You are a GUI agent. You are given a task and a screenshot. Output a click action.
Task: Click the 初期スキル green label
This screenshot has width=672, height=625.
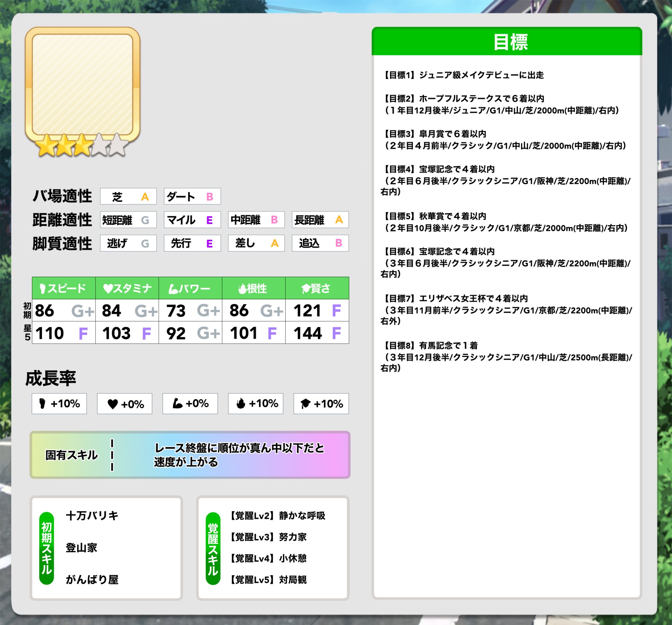[47, 548]
